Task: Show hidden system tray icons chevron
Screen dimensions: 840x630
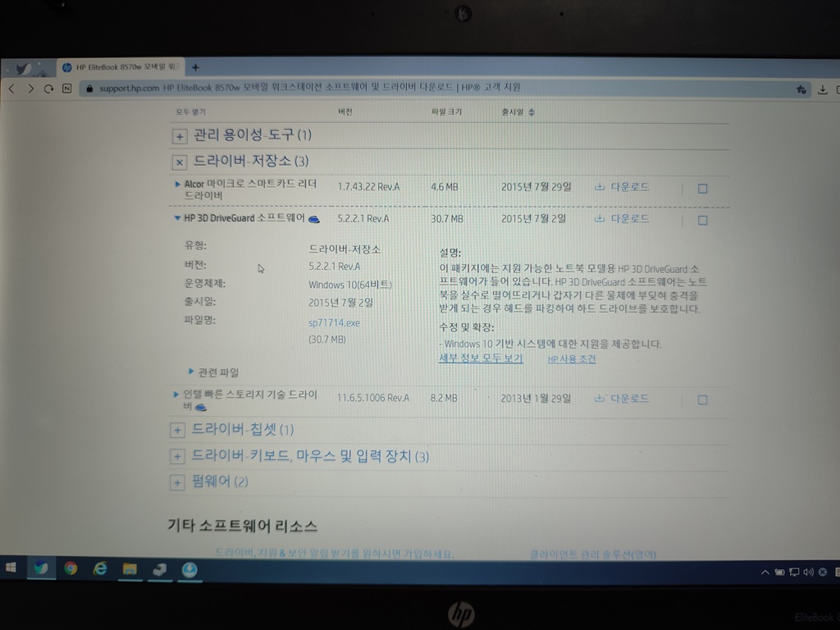Action: click(x=765, y=572)
